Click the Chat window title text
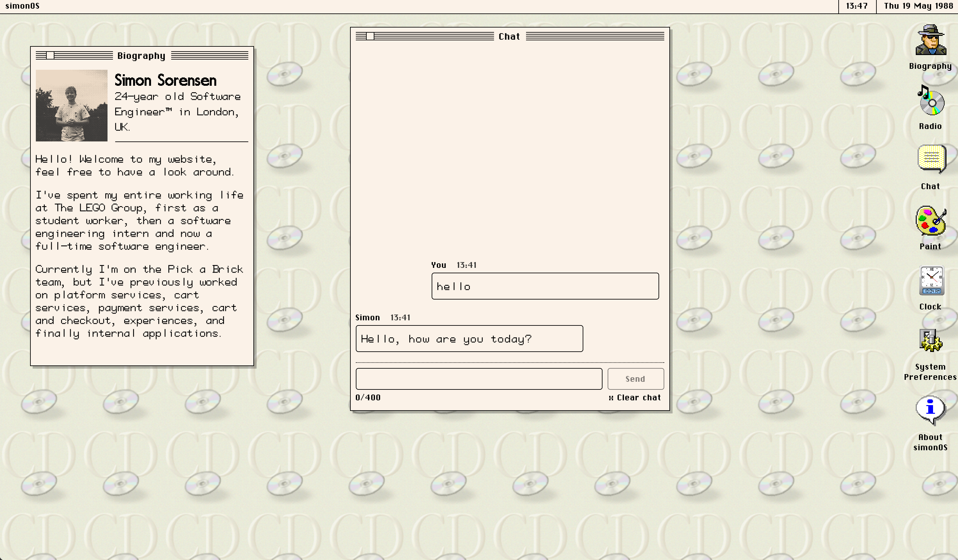Viewport: 958px width, 560px height. [509, 36]
